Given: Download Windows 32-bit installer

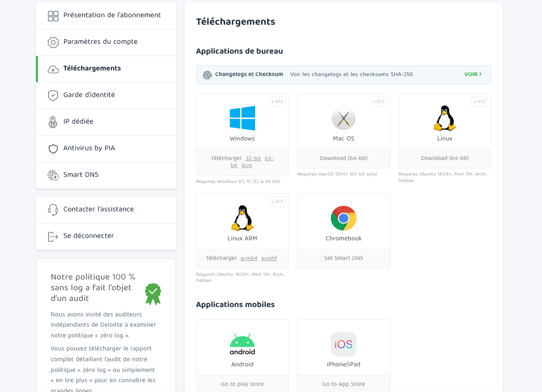Looking at the screenshot, I should coord(253,158).
